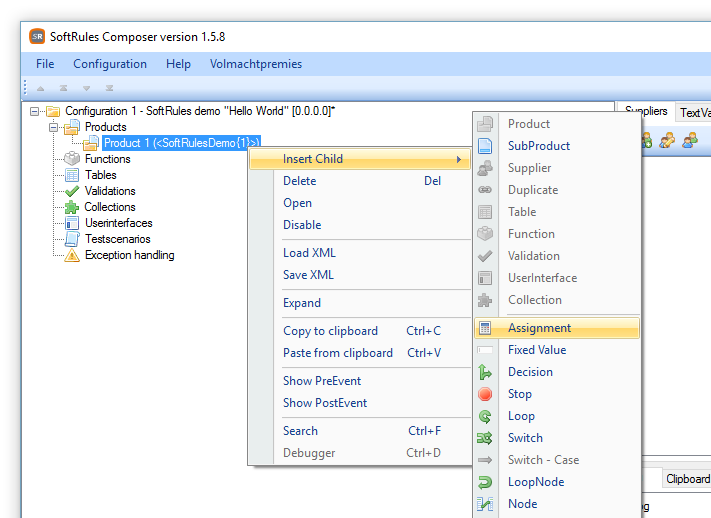Open the Help menu
Viewport: 711px width, 518px height.
(x=178, y=64)
